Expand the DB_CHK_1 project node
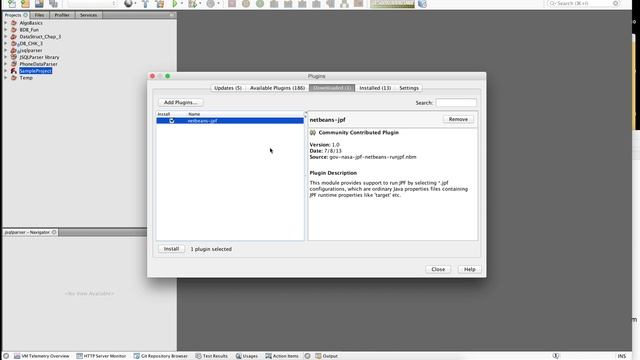 6,44
